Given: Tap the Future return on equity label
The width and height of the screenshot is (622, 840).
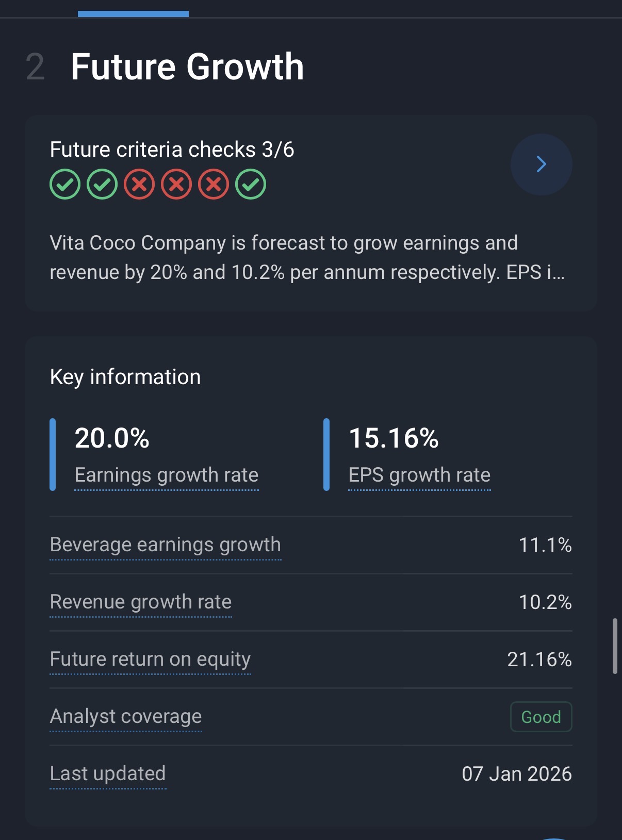Looking at the screenshot, I should 150,660.
